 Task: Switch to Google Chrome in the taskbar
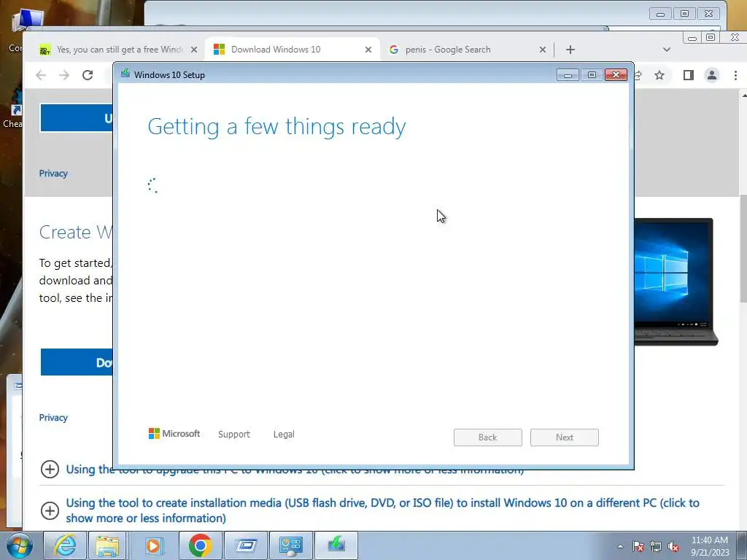click(x=200, y=545)
